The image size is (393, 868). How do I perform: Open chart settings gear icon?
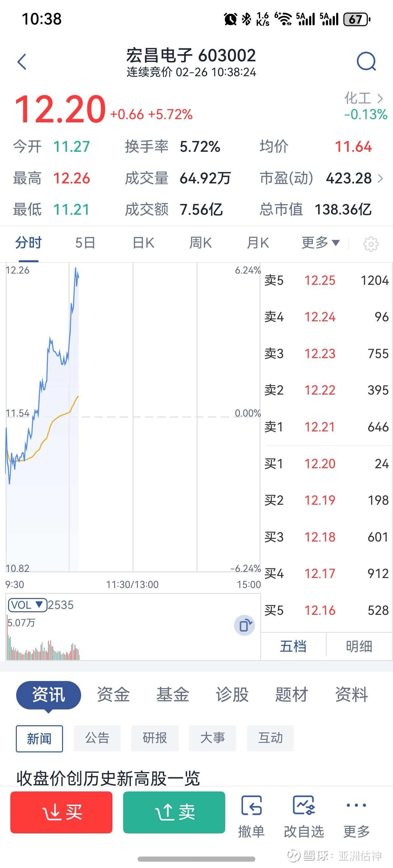pyautogui.click(x=370, y=244)
